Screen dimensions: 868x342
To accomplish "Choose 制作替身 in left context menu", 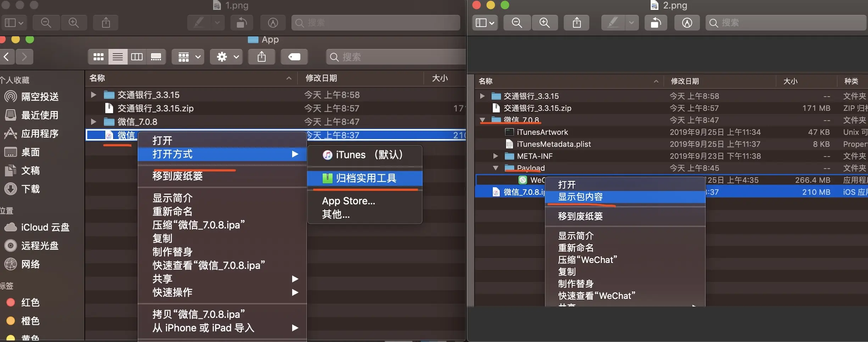I will tap(222, 252).
